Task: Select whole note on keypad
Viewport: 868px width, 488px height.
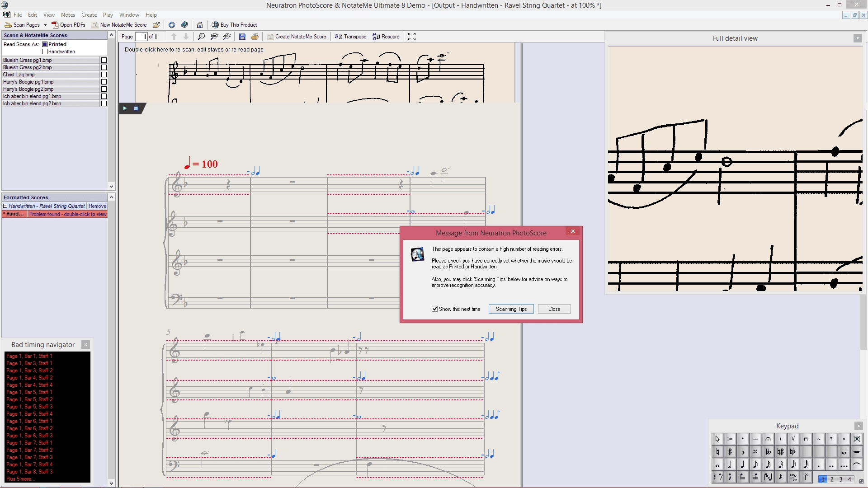Action: coord(717,465)
